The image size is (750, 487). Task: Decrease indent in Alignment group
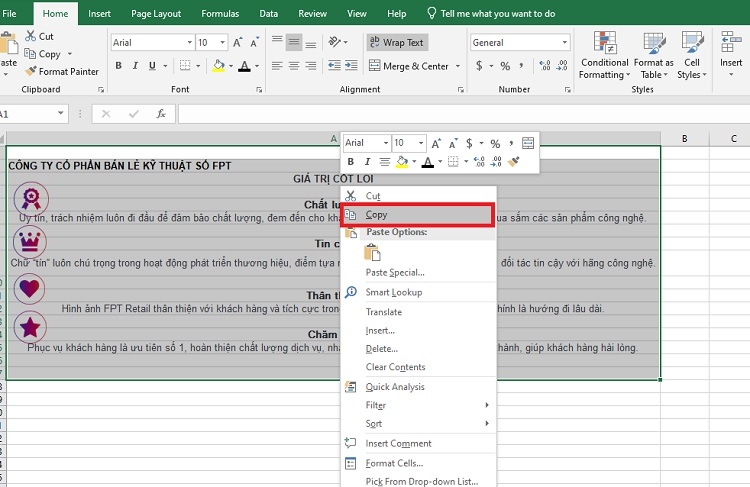click(334, 66)
